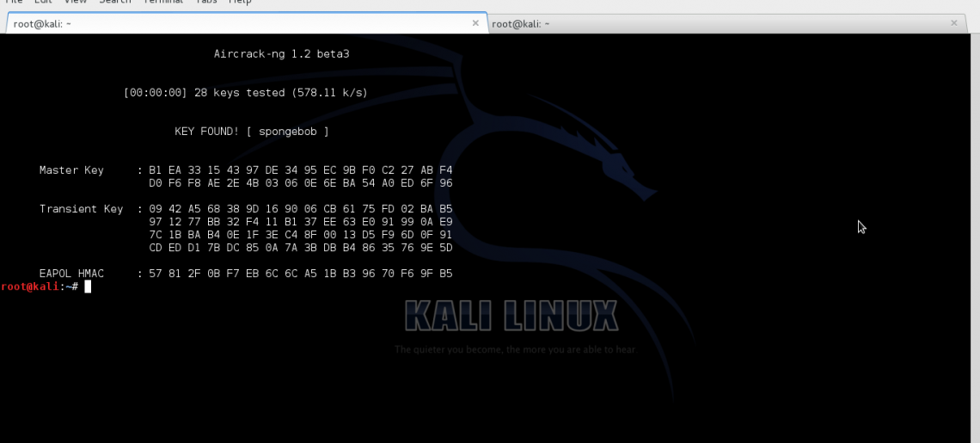Click the 'Aircrack-ng 1.2 beta3' title text
This screenshot has height=443, width=980.
click(x=281, y=54)
